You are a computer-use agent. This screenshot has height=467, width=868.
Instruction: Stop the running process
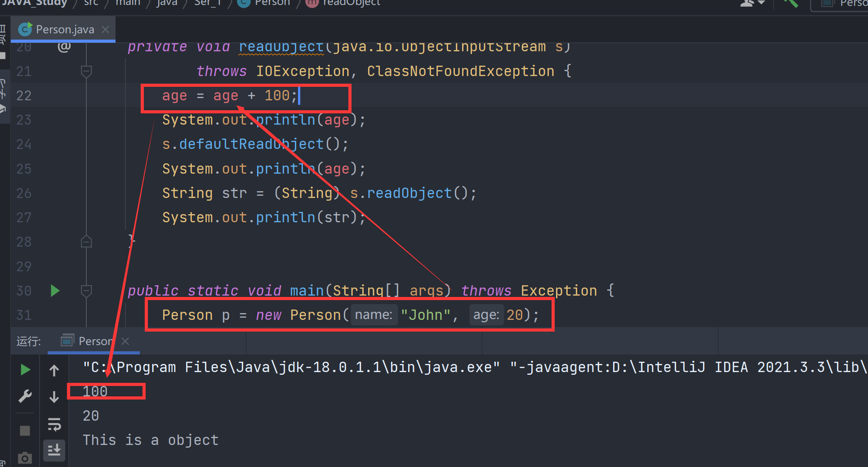pos(25,431)
